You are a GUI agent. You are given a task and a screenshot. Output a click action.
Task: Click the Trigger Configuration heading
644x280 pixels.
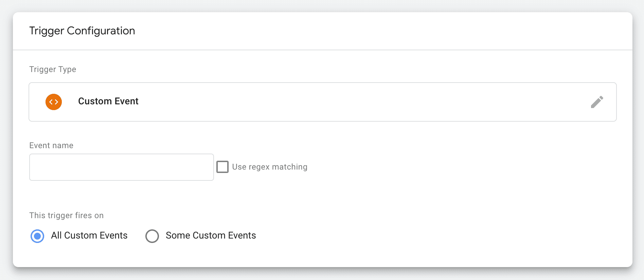pyautogui.click(x=82, y=31)
